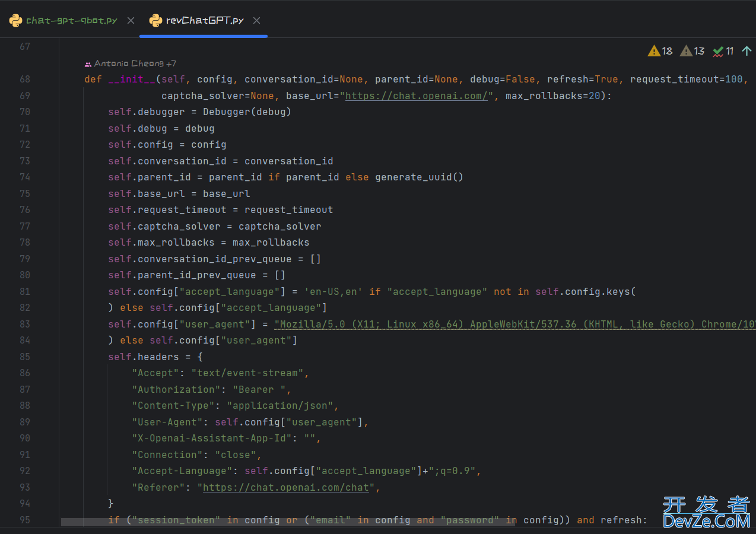This screenshot has width=756, height=534.
Task: Close the revChatGPT.py tab
Action: click(x=256, y=20)
